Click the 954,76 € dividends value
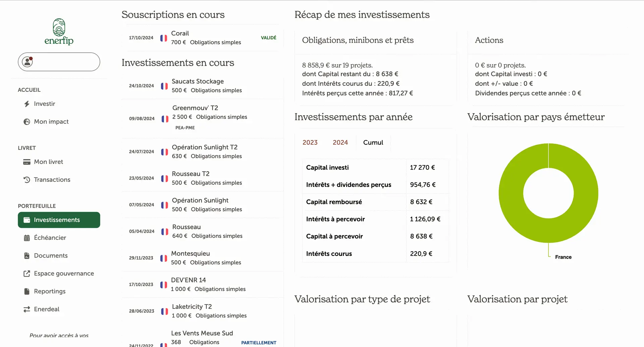 point(423,185)
